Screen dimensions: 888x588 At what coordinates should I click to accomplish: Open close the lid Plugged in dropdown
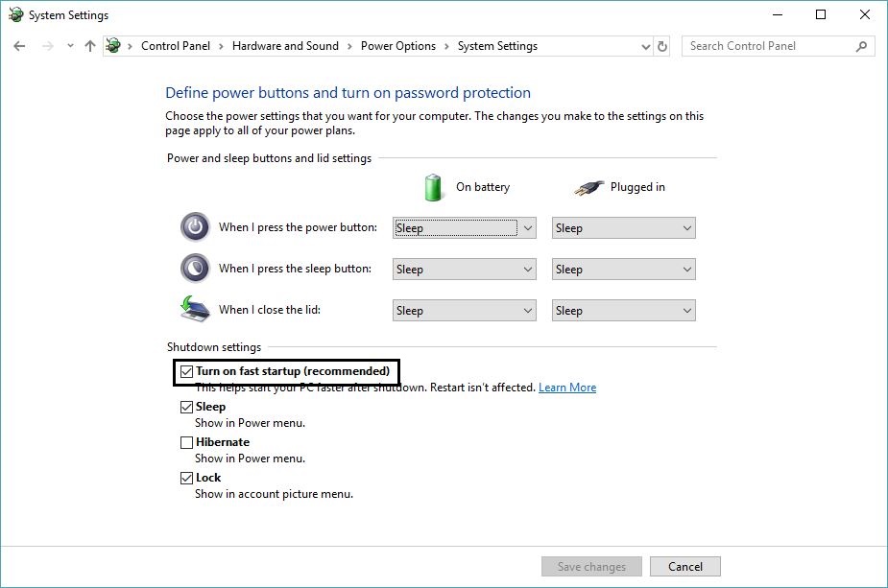click(624, 311)
